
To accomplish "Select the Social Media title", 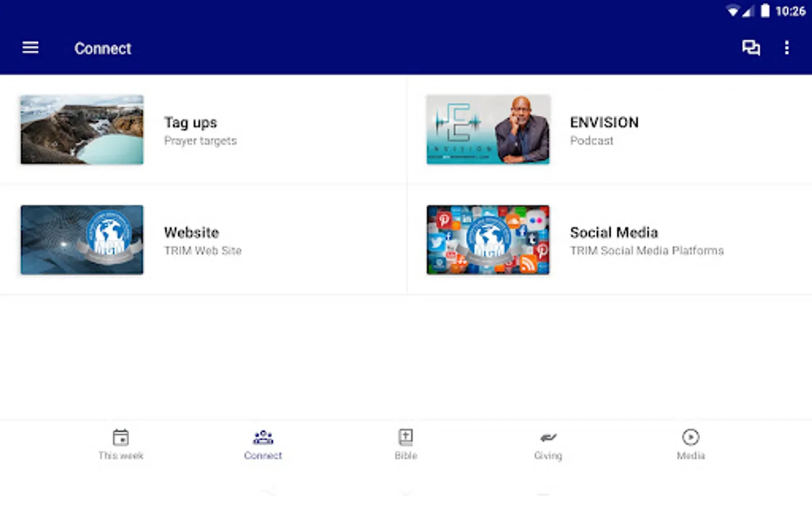I will coord(614,233).
